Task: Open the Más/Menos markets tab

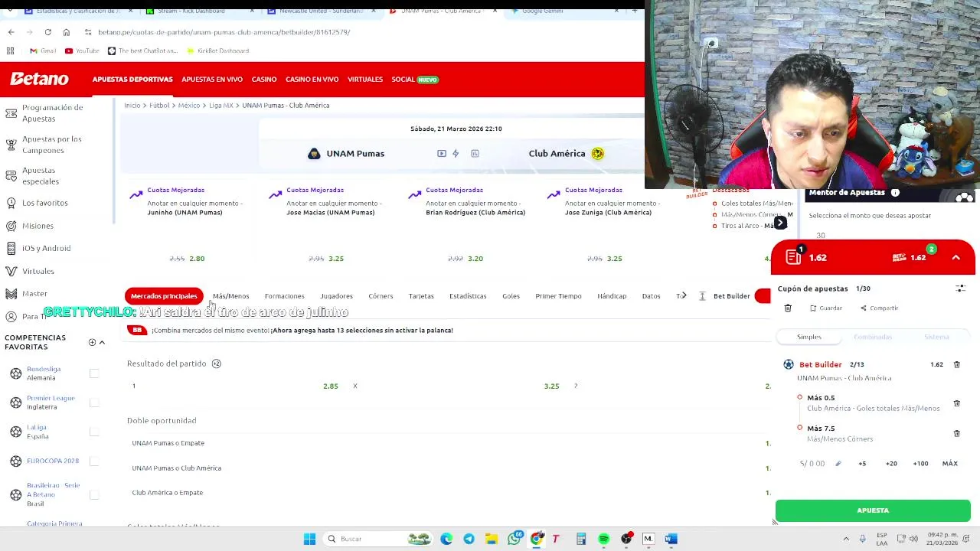Action: coord(230,296)
